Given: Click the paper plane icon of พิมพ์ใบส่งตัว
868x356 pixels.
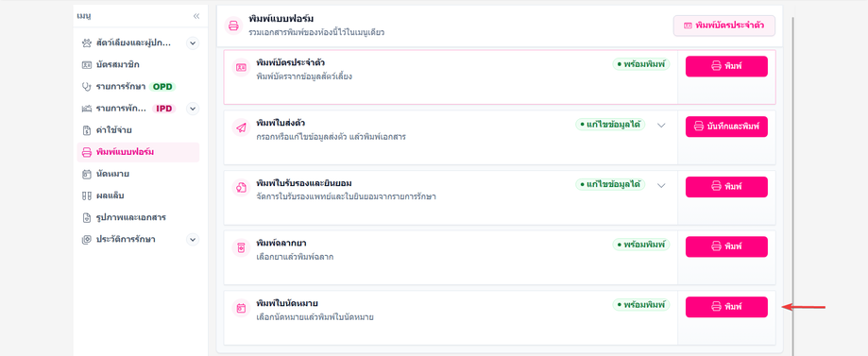Looking at the screenshot, I should pos(241,127).
